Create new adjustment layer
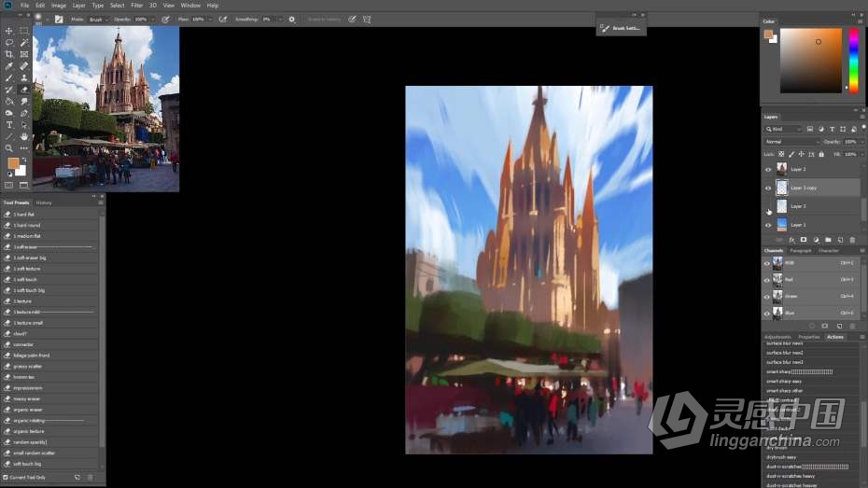This screenshot has height=488, width=868. point(816,240)
